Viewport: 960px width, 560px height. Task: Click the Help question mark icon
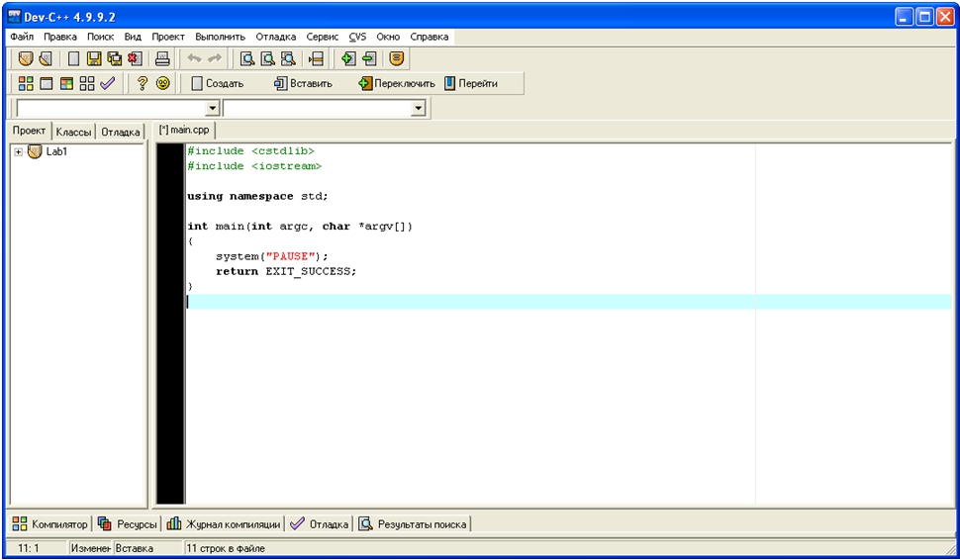[x=143, y=83]
